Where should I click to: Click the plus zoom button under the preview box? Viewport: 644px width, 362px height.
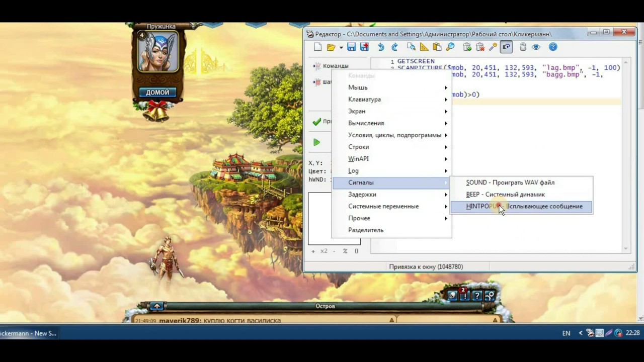tap(313, 251)
